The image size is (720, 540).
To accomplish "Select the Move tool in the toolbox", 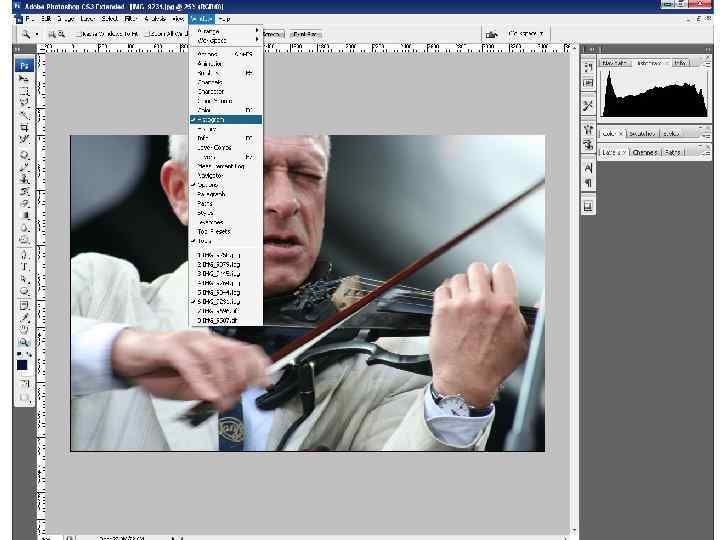I will pyautogui.click(x=24, y=79).
